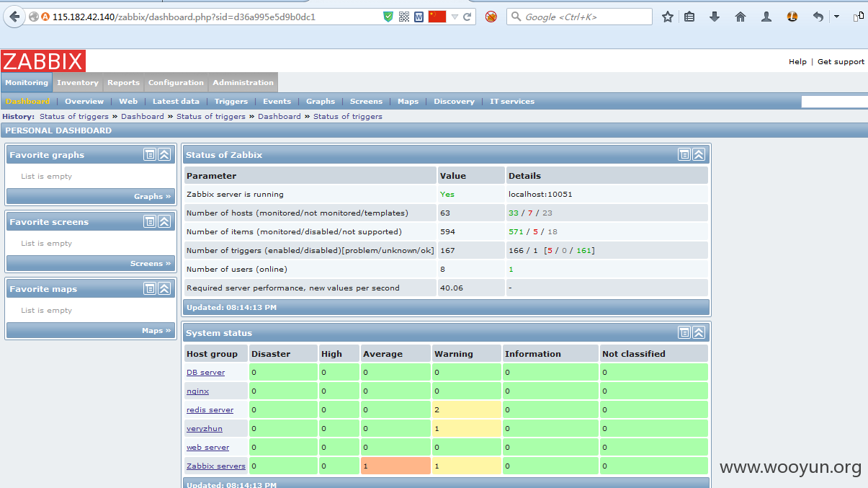
Task: Go to the browser home page icon
Action: 741,17
